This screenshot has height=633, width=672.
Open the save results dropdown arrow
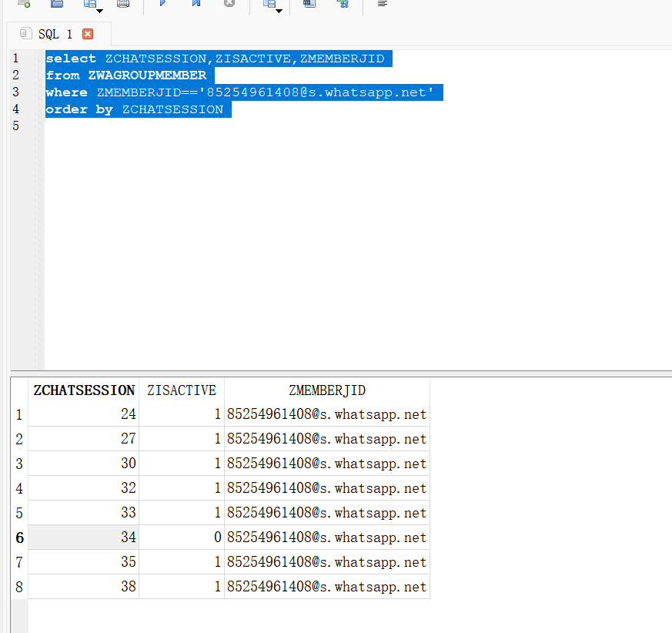click(x=279, y=11)
